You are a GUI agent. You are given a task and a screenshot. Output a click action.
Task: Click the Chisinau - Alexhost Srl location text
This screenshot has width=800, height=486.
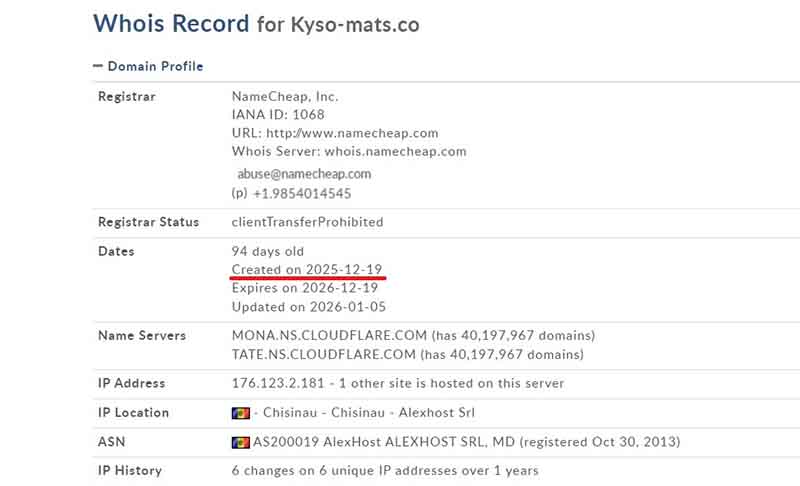point(367,413)
